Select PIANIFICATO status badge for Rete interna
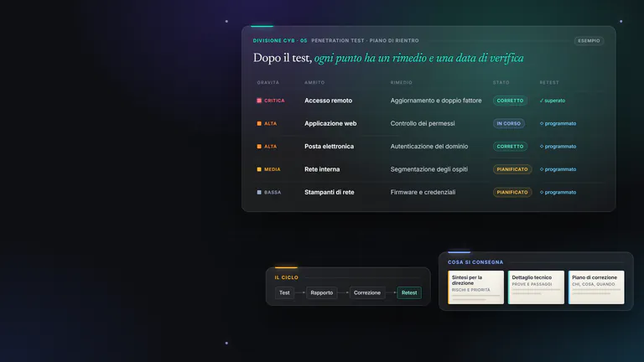Viewport: 644px width, 362px height. pos(512,169)
